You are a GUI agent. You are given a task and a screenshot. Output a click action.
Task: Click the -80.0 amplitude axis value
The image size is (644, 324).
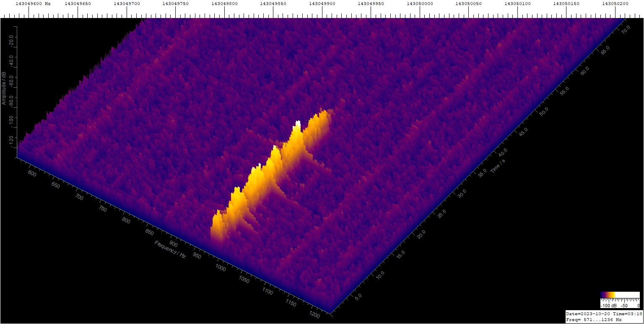(11, 101)
